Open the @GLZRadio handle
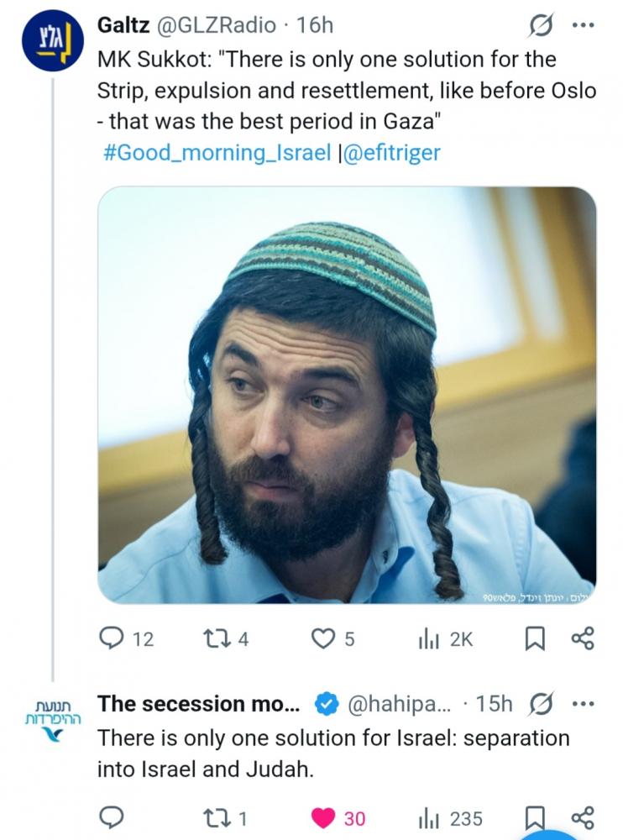Image resolution: width=623 pixels, height=840 pixels. pos(216,26)
